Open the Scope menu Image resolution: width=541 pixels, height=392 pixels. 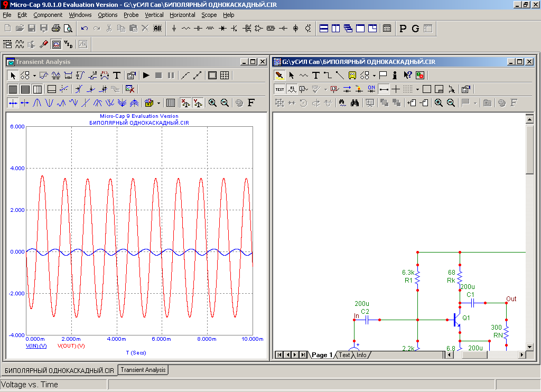[x=209, y=15]
